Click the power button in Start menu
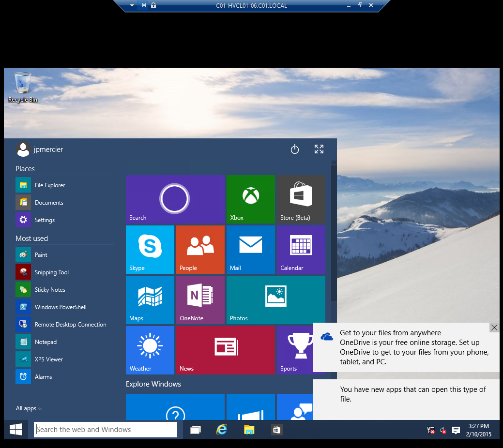503x448 pixels. (294, 149)
